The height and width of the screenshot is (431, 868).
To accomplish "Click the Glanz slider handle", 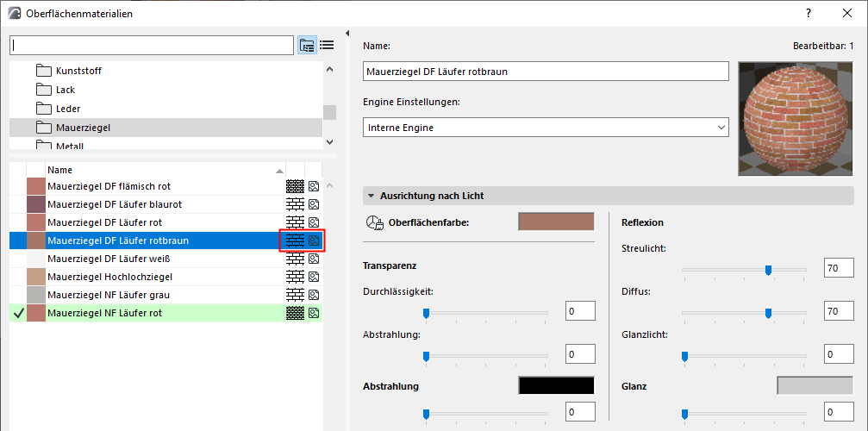I will click(x=684, y=415).
